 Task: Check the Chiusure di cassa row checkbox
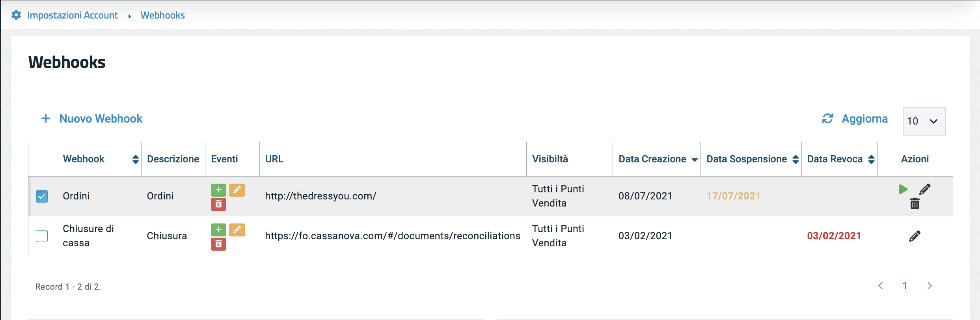tap(42, 236)
